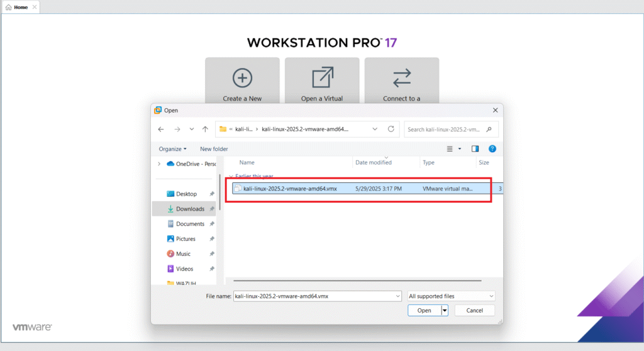Click the pin icon beside Videos
The height and width of the screenshot is (351, 644).
(212, 269)
